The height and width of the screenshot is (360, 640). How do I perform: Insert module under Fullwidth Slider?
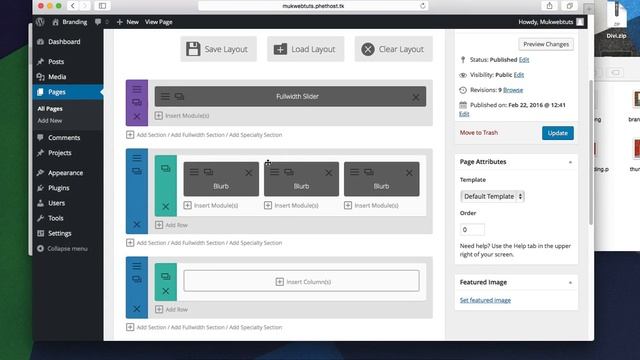pos(182,116)
